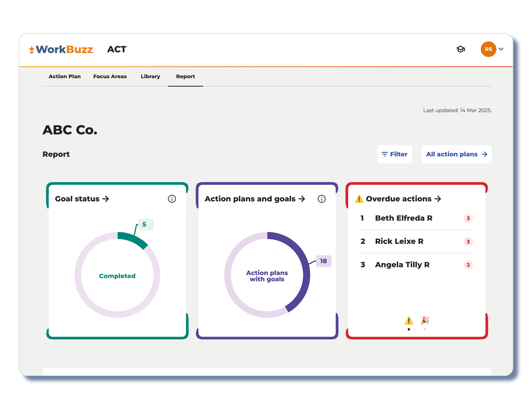532x409 pixels.
Task: Click the Action plans with goals center label
Action: tap(267, 276)
